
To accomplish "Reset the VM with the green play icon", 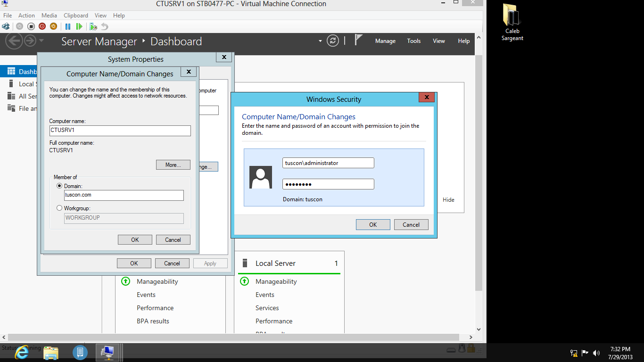I will (79, 26).
